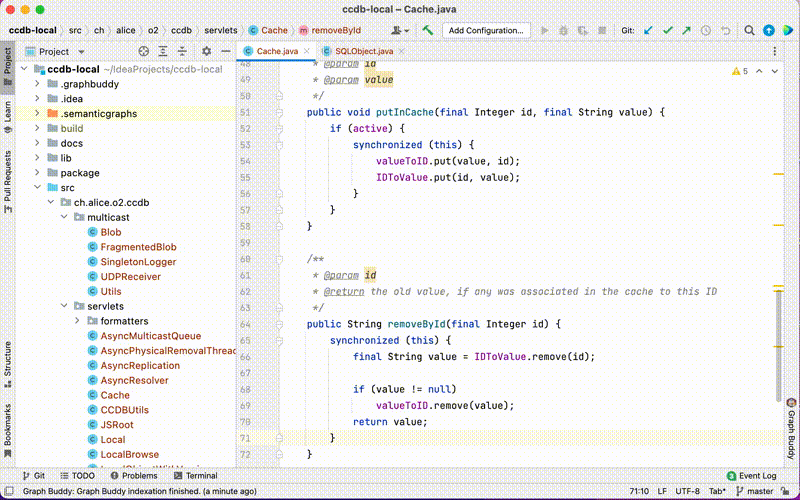Hide the Project tool window

click(x=224, y=51)
